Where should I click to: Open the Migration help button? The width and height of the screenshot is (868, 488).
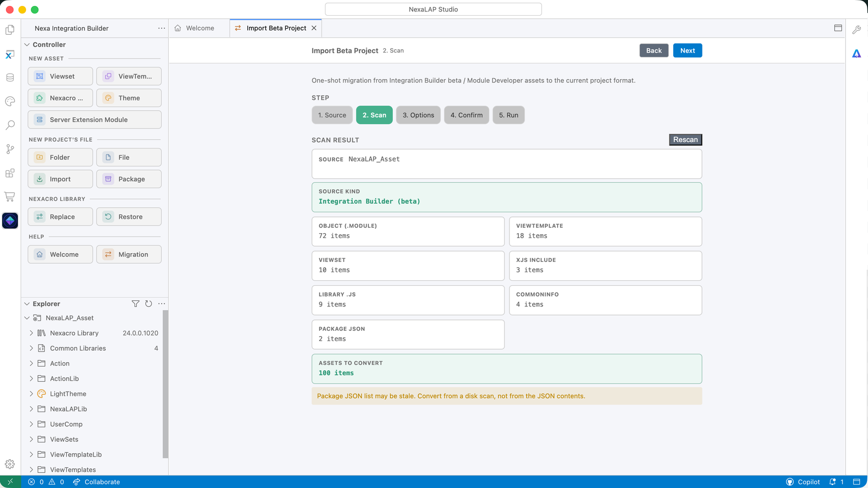[x=129, y=254]
